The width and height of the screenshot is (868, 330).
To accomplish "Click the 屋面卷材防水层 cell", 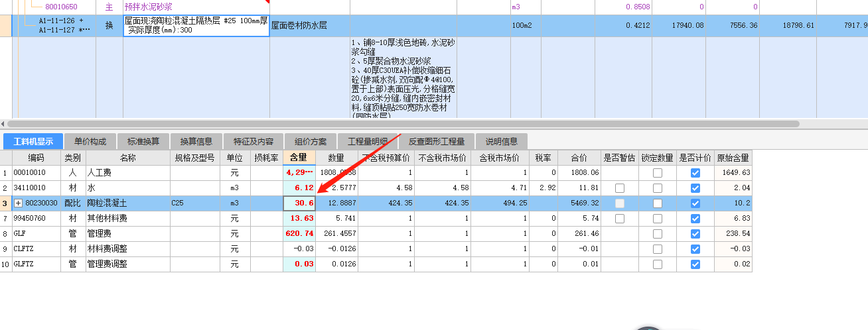I will pos(309,26).
